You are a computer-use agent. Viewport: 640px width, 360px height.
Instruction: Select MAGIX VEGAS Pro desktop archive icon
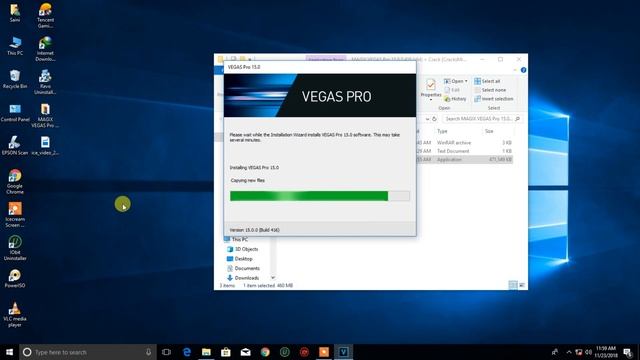click(x=45, y=115)
